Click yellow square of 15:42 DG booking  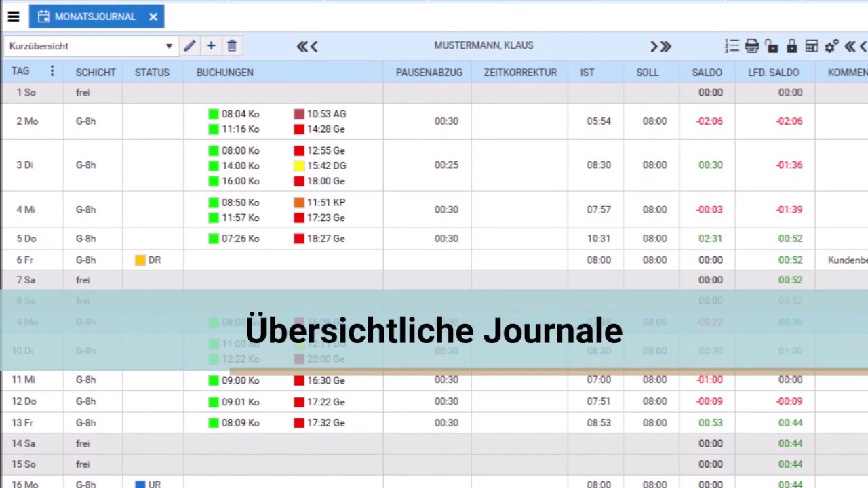299,165
